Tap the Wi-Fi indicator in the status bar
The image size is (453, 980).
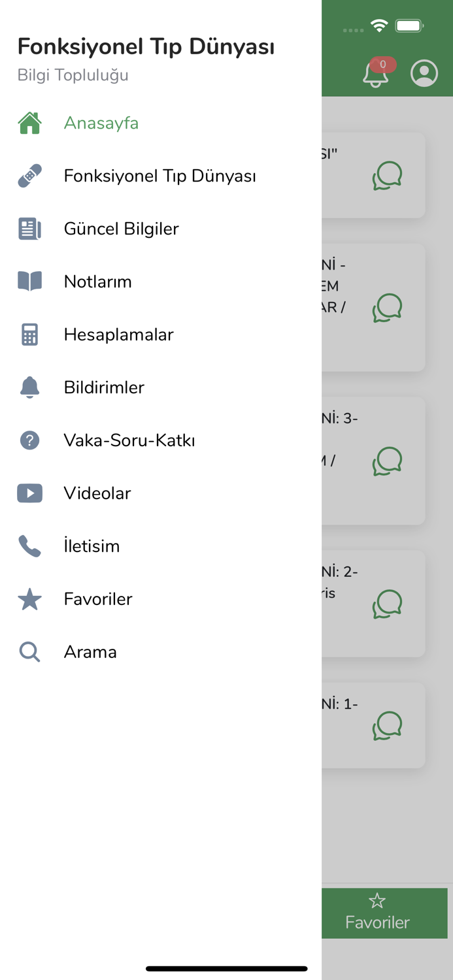[379, 25]
